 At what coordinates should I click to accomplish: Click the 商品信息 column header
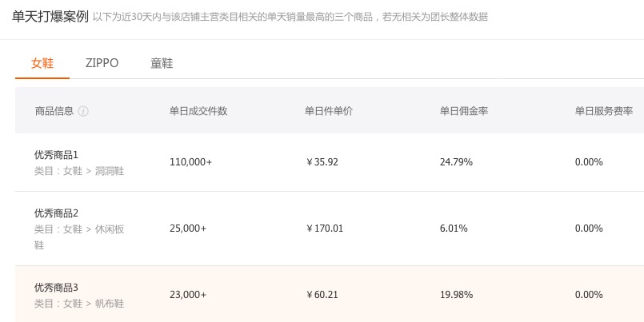(x=54, y=111)
